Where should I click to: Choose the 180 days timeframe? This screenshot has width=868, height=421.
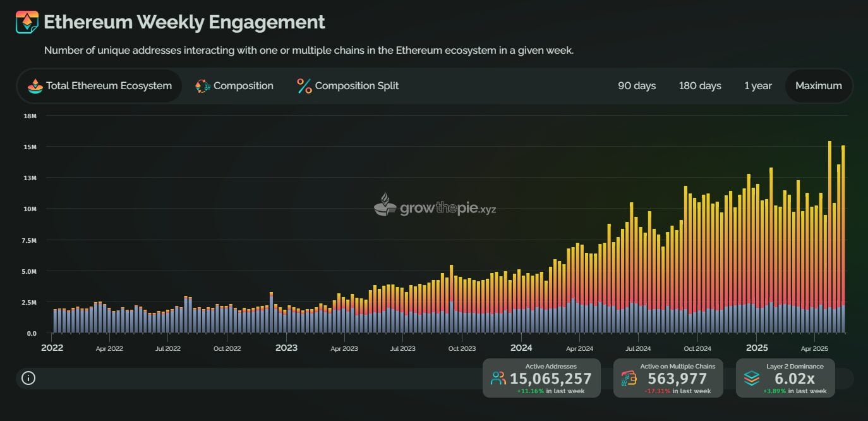(700, 86)
